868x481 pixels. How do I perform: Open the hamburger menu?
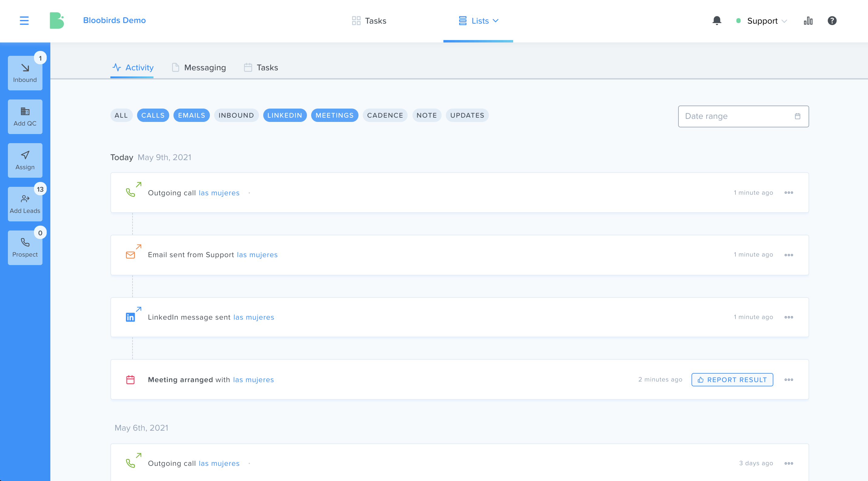pyautogui.click(x=24, y=21)
